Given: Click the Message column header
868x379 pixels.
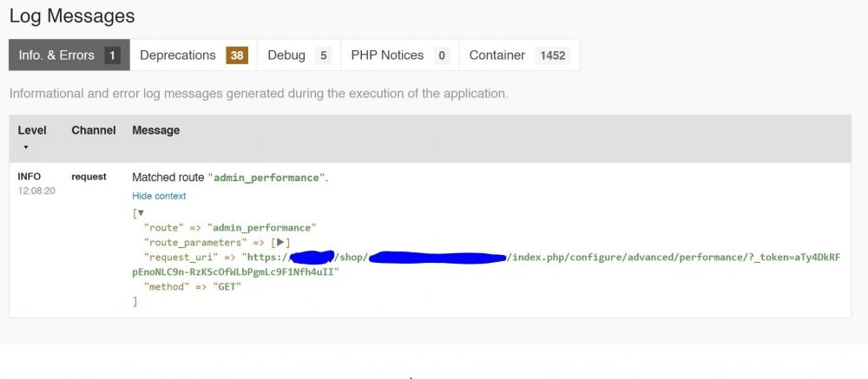Looking at the screenshot, I should point(155,130).
